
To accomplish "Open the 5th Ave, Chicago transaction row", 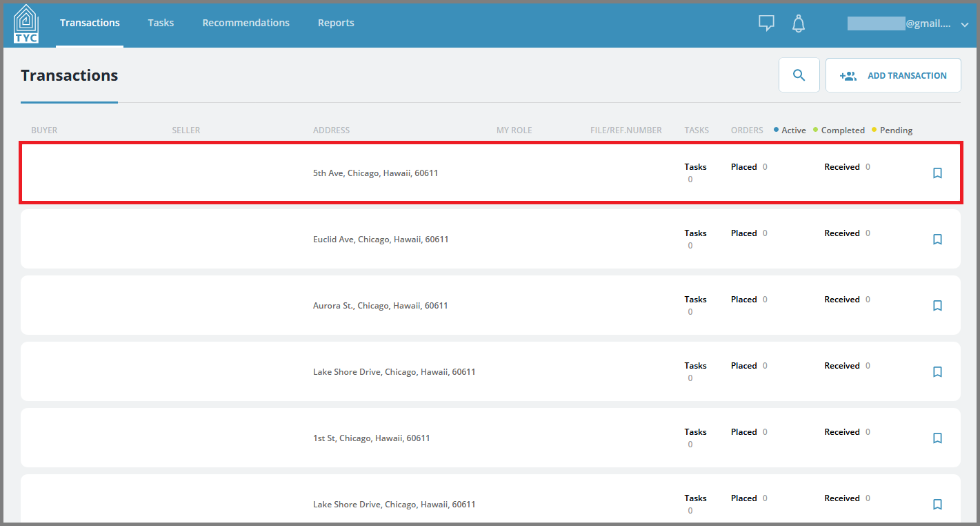I will 490,173.
